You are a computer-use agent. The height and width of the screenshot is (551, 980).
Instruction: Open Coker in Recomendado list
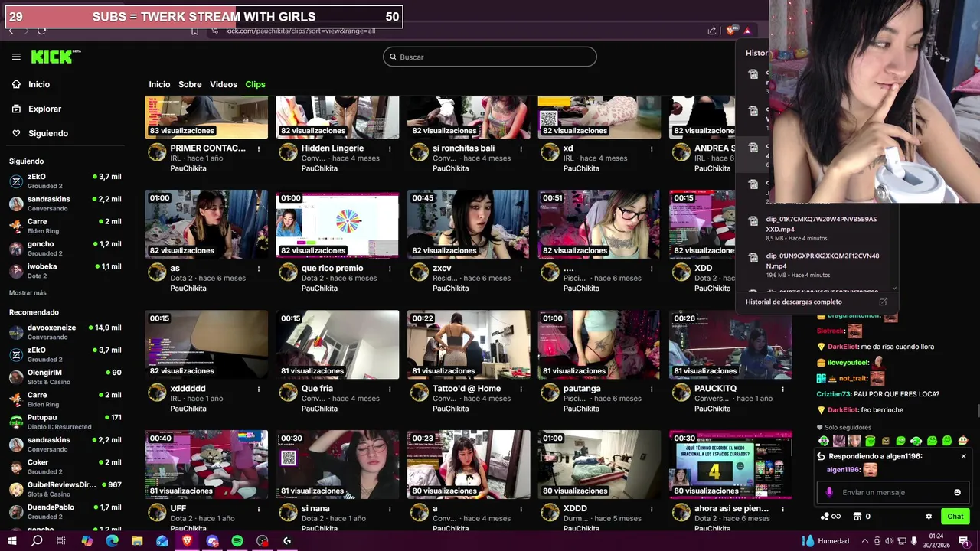point(65,467)
